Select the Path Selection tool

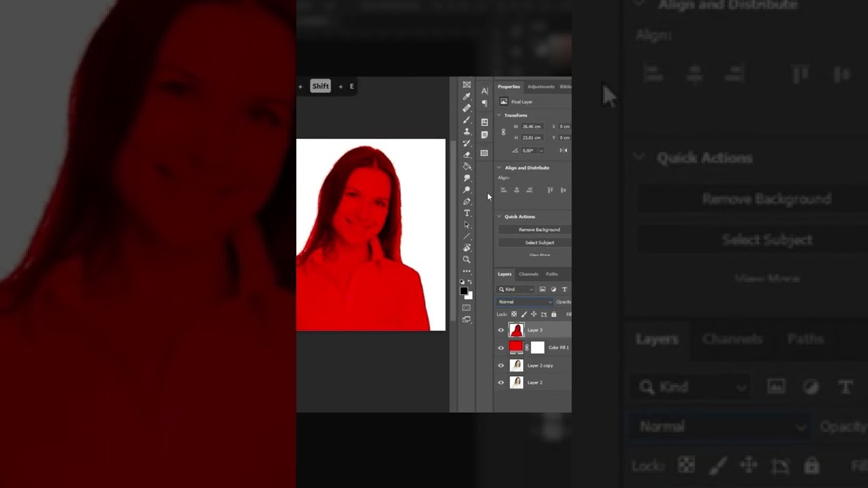tap(467, 224)
